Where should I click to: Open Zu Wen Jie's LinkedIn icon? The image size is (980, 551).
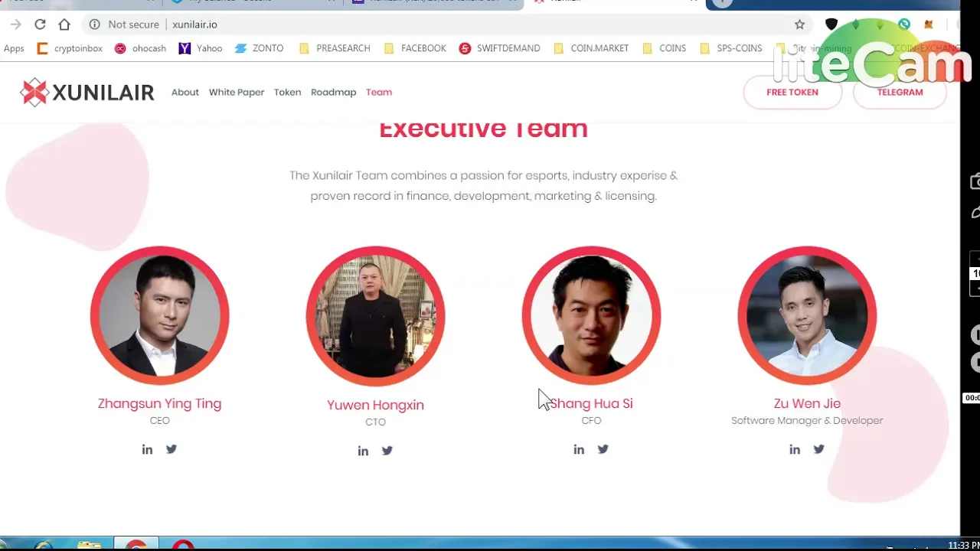[795, 450]
